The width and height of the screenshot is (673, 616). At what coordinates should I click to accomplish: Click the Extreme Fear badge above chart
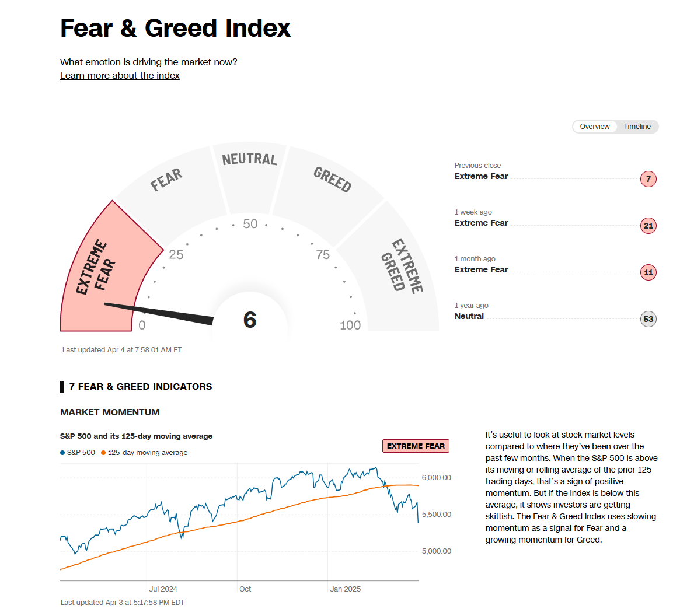tap(416, 446)
